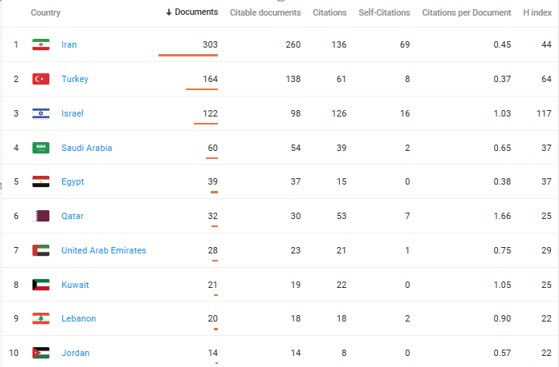This screenshot has height=367, width=559.
Task: Select Lebanon's documents value 20
Action: click(212, 318)
